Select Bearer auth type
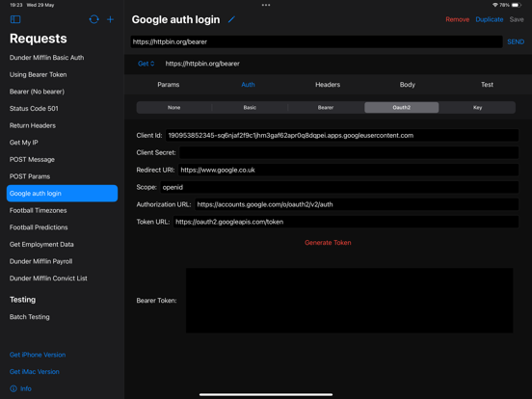Viewport: 532px width, 399px height. tap(326, 108)
